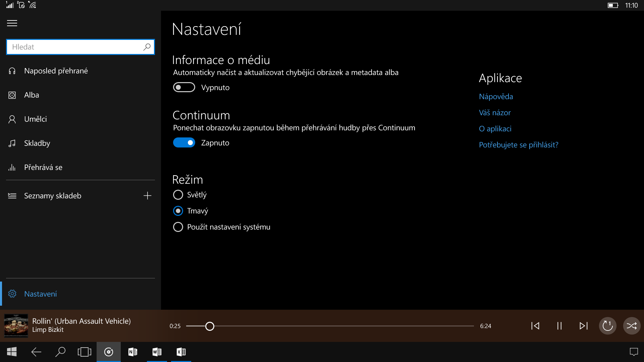Select the Světlý theme option

coord(178,194)
